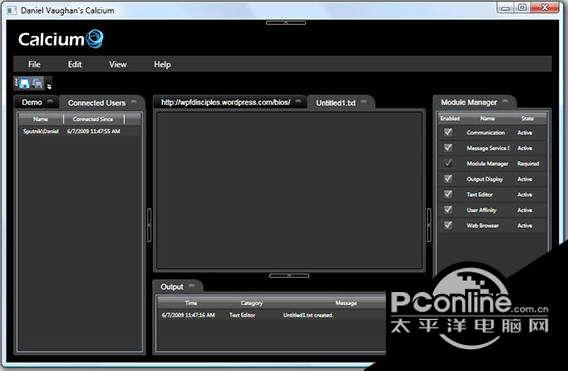
Task: Minimize the Calcium window
Action: (506, 8)
